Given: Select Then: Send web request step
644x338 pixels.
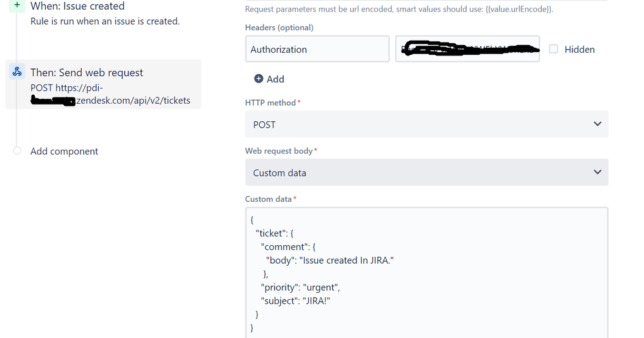Looking at the screenshot, I should [x=103, y=84].
